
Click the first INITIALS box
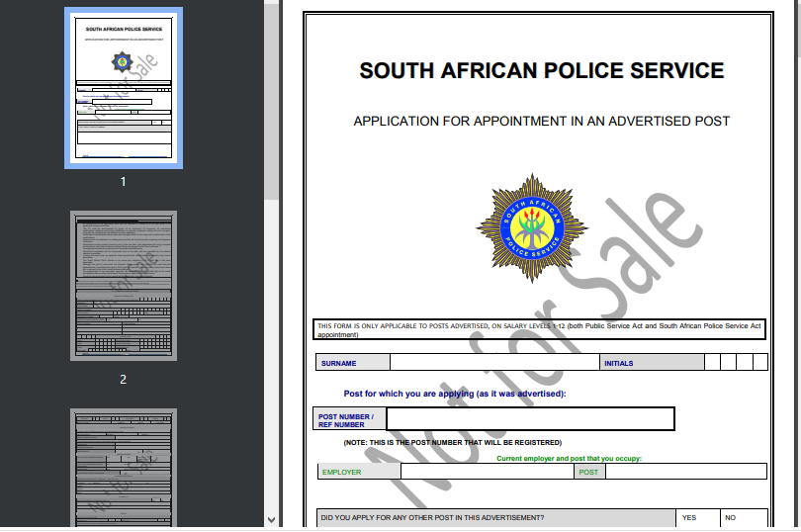[x=713, y=362]
